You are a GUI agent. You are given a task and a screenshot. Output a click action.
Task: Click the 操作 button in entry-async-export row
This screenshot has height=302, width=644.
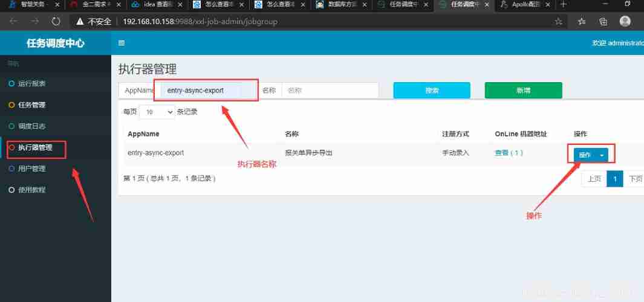tap(585, 155)
